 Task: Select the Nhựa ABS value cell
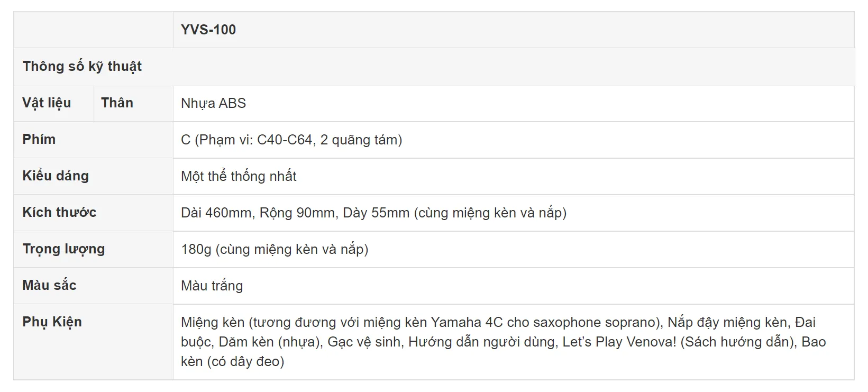[513, 103]
